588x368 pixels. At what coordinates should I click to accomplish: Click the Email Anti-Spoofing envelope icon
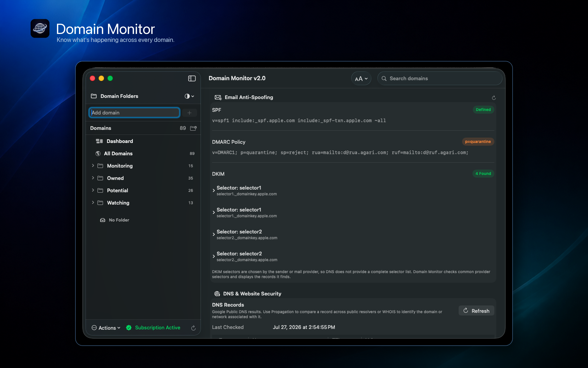(218, 97)
